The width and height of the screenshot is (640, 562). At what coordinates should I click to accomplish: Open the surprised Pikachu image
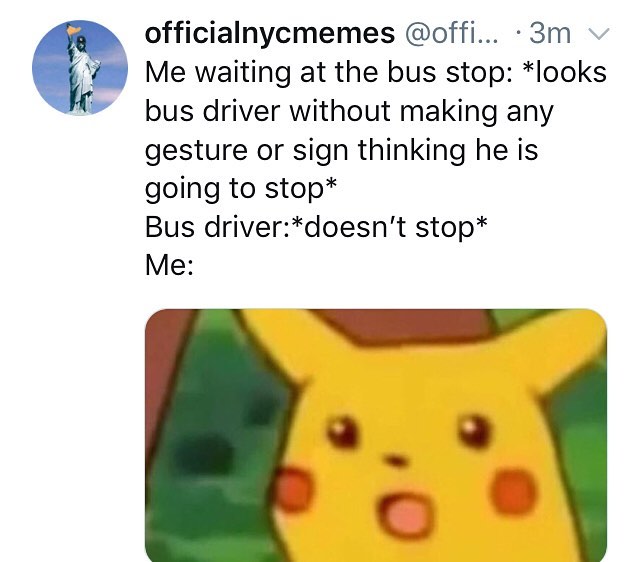click(x=376, y=435)
